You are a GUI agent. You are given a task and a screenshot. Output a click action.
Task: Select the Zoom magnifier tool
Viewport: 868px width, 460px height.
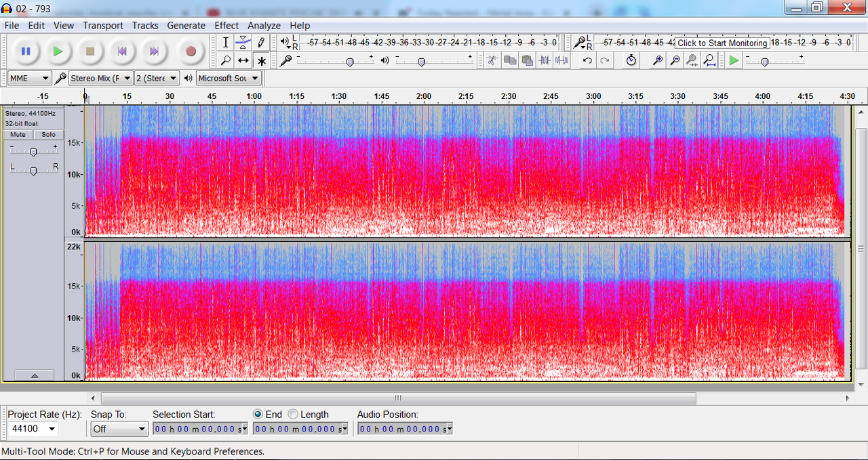pos(226,60)
